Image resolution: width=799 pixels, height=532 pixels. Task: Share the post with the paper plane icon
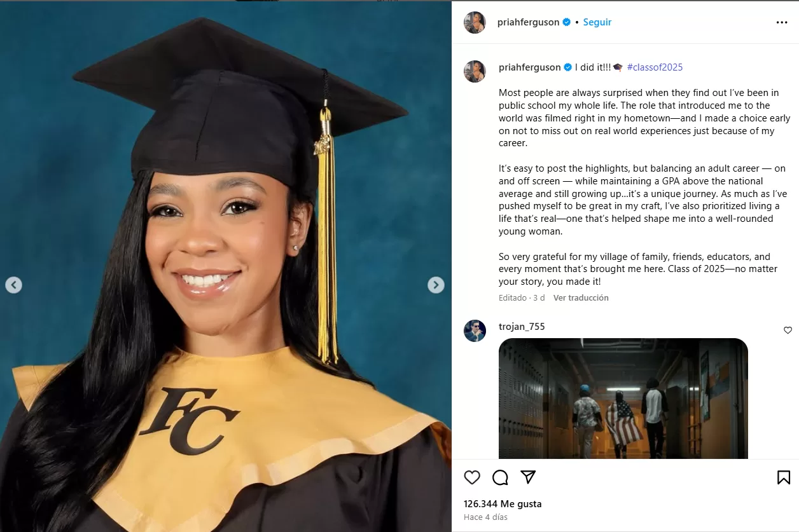click(528, 477)
